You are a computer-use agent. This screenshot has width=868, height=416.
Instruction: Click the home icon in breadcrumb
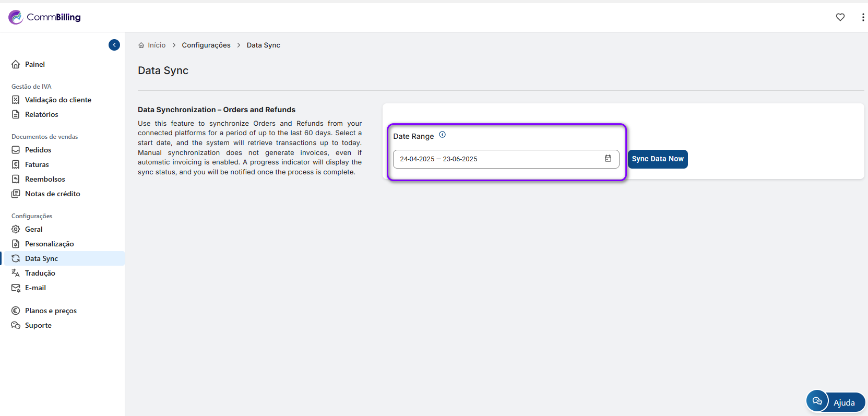coord(141,45)
